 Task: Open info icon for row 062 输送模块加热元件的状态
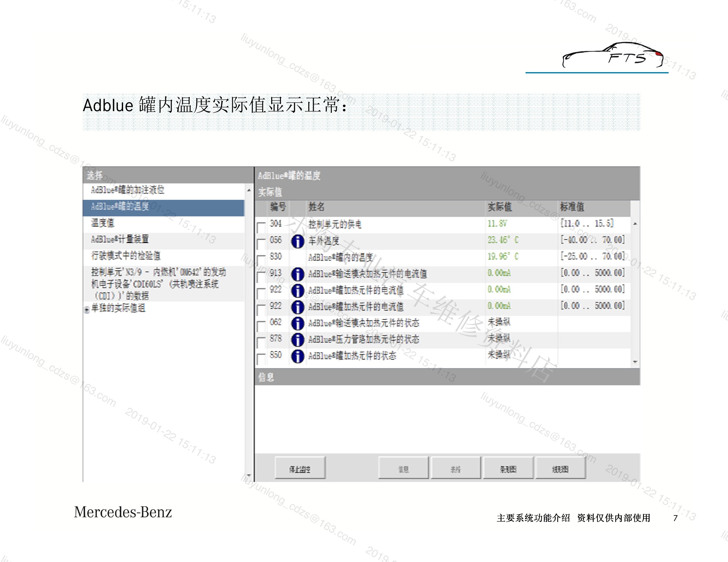(x=297, y=323)
